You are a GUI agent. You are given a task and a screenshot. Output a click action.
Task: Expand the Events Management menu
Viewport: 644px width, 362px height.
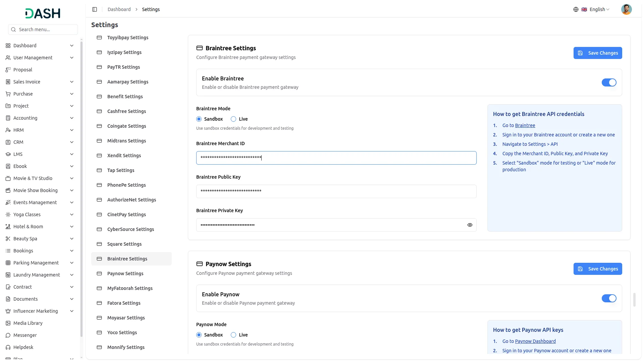(x=40, y=202)
